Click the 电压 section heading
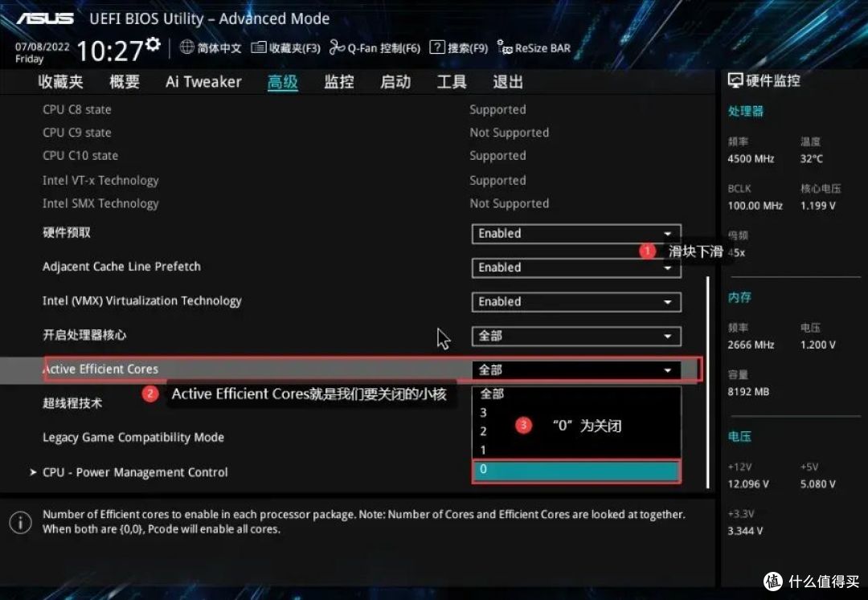 [x=739, y=437]
